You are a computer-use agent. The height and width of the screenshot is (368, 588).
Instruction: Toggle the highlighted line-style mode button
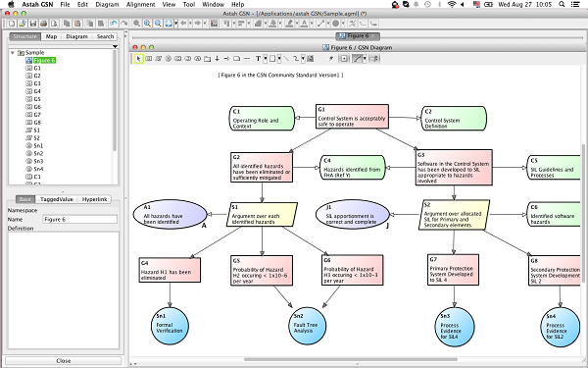pos(358,59)
